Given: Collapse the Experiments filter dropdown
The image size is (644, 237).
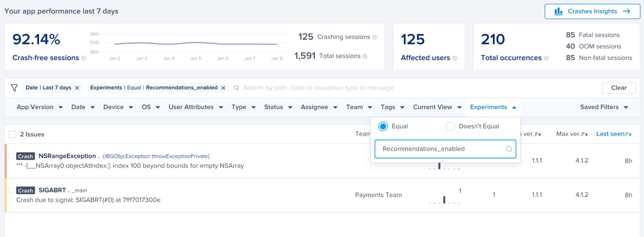Looking at the screenshot, I should [493, 107].
